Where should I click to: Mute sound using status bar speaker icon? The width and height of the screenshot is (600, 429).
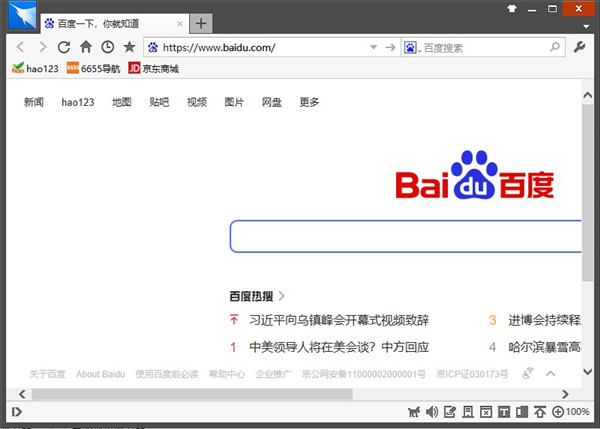pos(432,412)
